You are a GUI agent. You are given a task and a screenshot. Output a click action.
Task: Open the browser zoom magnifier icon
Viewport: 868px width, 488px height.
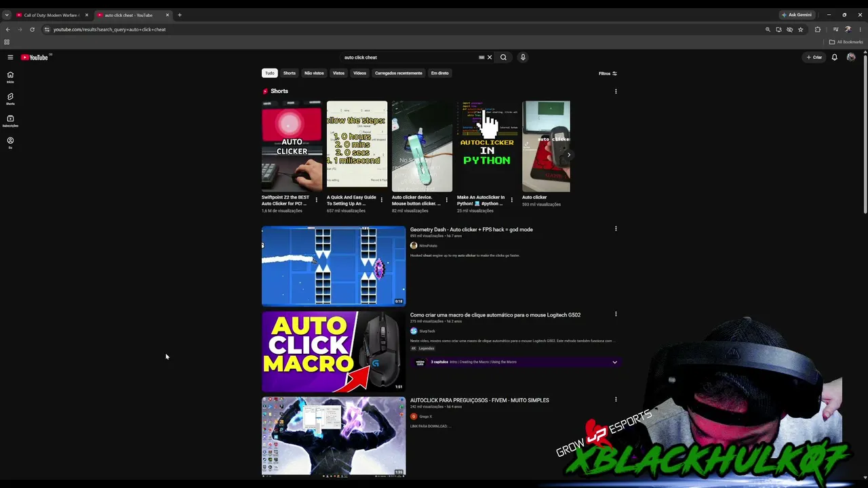click(768, 30)
